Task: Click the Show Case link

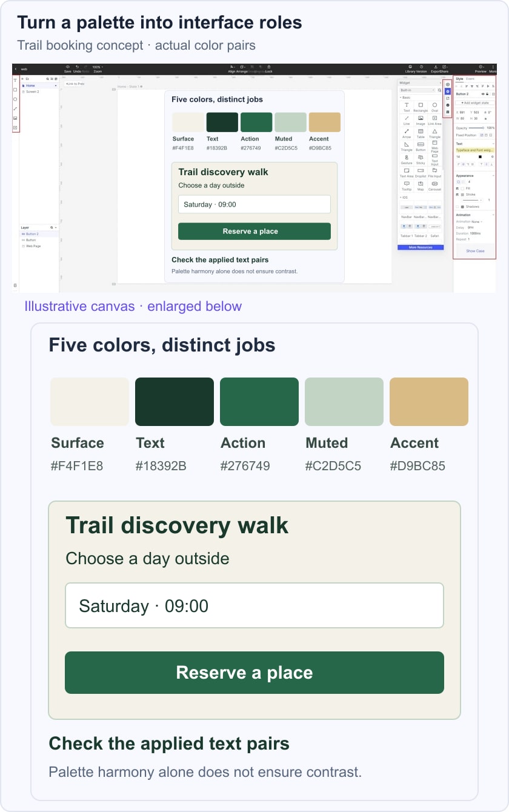Action: [x=475, y=251]
